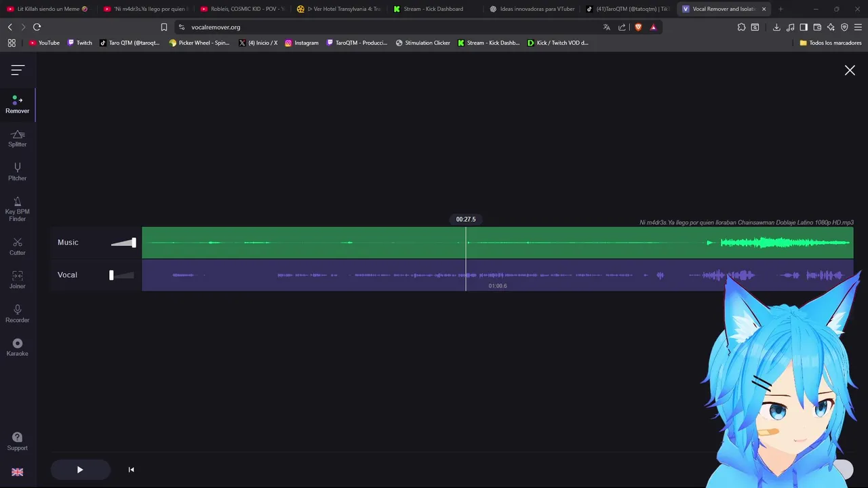Share this page link
The width and height of the screenshot is (868, 488).
[x=622, y=27]
